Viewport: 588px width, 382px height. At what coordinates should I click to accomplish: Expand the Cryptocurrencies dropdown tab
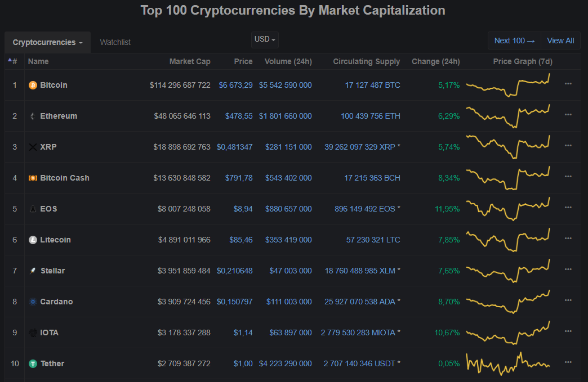coord(47,42)
